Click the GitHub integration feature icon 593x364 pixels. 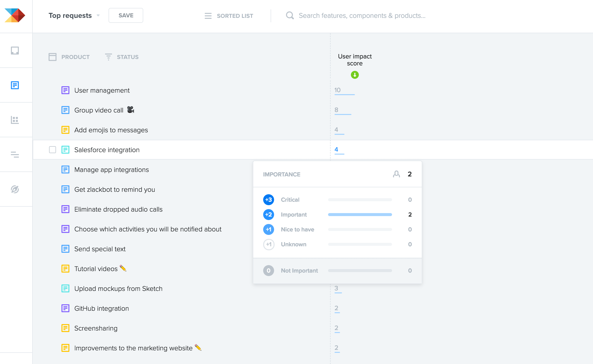tap(65, 308)
